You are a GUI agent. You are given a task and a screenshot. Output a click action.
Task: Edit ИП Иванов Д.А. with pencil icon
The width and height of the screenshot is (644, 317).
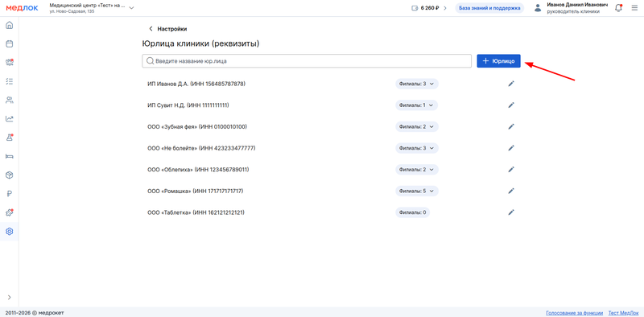click(511, 84)
